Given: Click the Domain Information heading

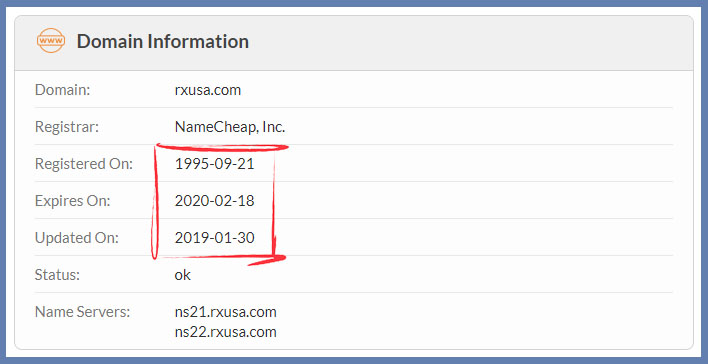Looking at the screenshot, I should click(163, 41).
